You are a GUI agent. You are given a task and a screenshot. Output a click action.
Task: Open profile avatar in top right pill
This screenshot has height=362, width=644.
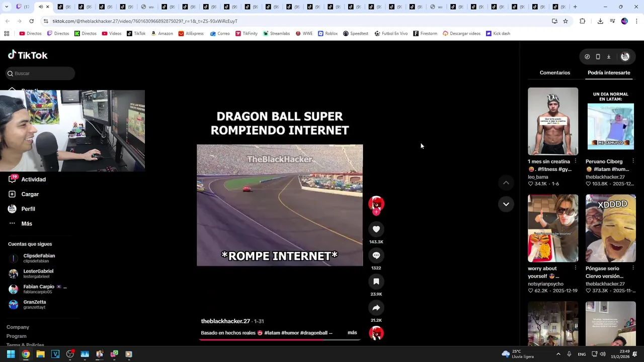(625, 57)
